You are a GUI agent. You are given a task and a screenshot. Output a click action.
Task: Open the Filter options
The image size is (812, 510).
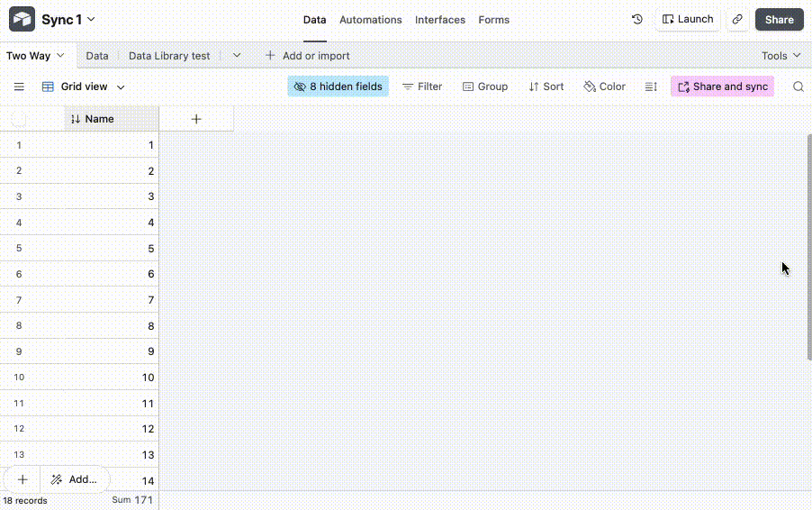pos(422,87)
